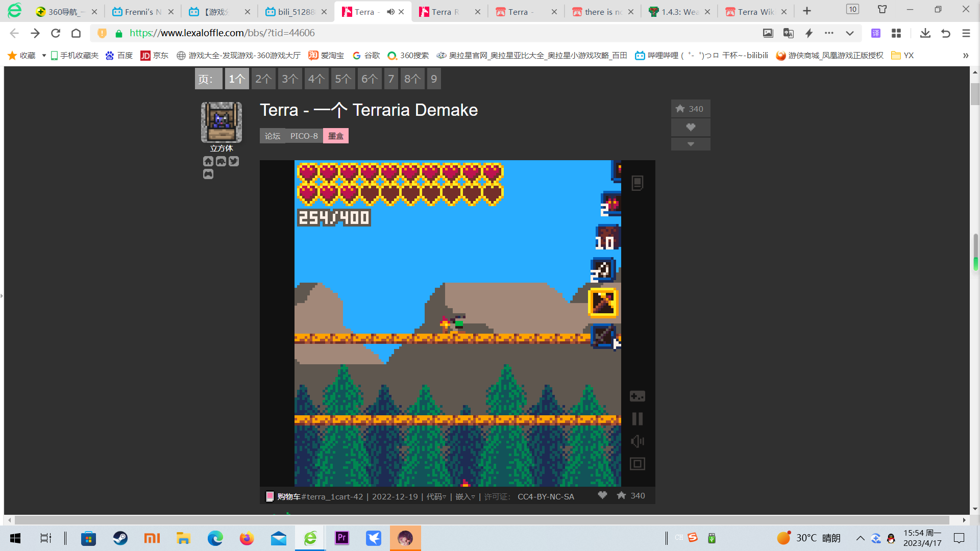Open the pink 墨盒 cartridges tag

(x=335, y=136)
